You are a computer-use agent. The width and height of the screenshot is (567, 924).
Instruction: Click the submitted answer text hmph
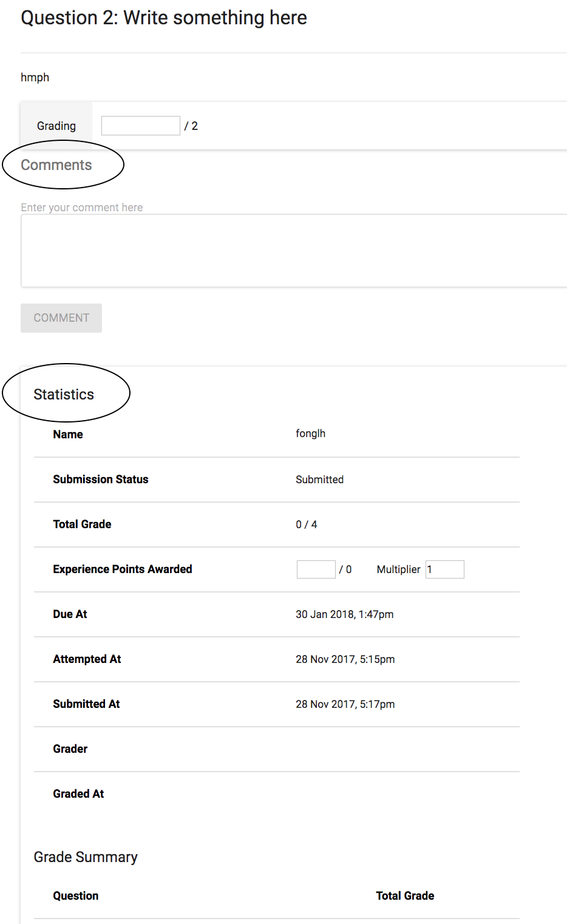(35, 77)
